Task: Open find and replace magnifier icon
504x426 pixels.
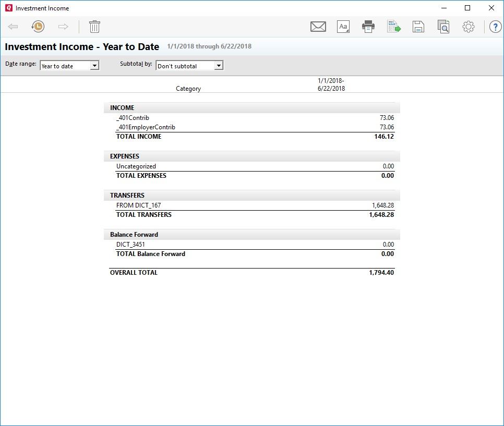Action: (443, 27)
